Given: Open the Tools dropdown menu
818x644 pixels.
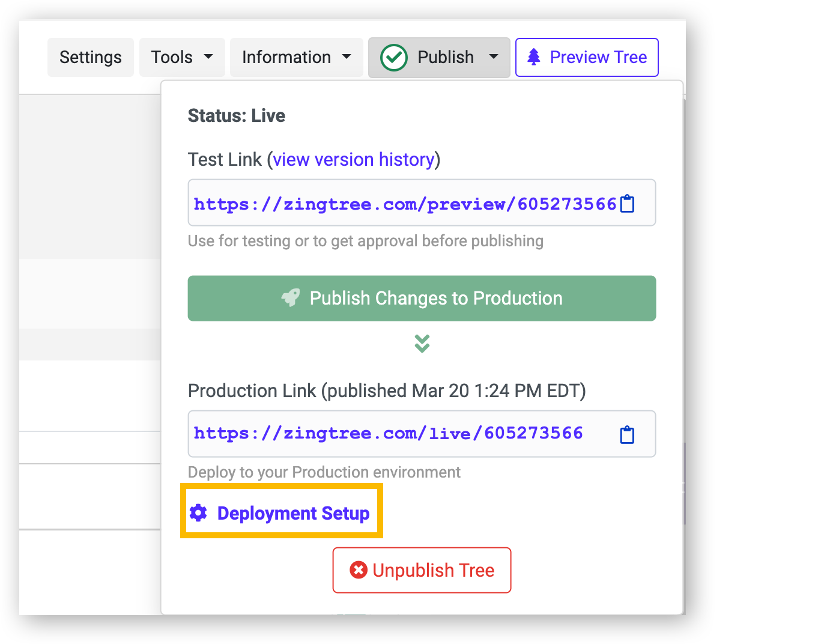Looking at the screenshot, I should tap(182, 57).
